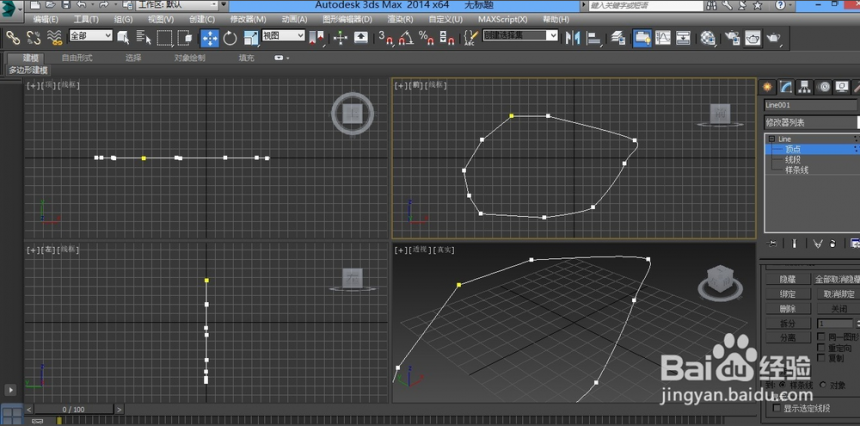
Task: Undo the last action with the undo arrow
Action: click(x=82, y=5)
